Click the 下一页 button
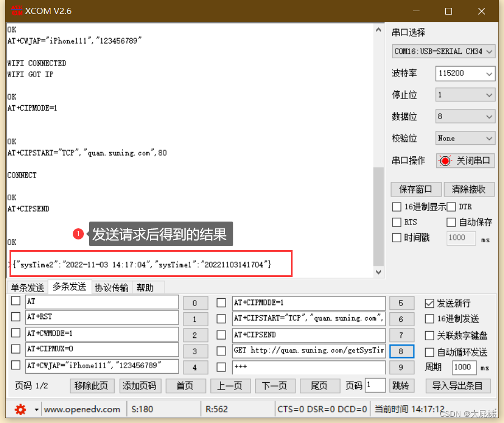The height and width of the screenshot is (423, 504). pyautogui.click(x=275, y=386)
